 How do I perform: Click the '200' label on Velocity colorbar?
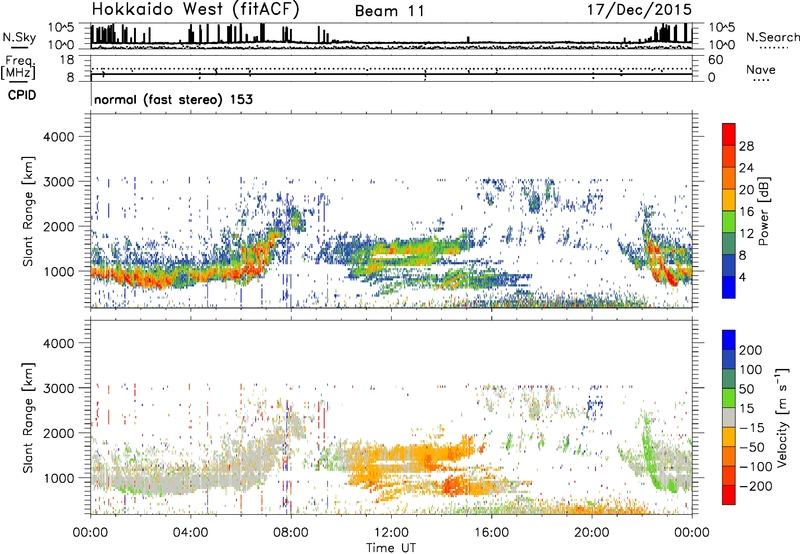[x=751, y=350]
